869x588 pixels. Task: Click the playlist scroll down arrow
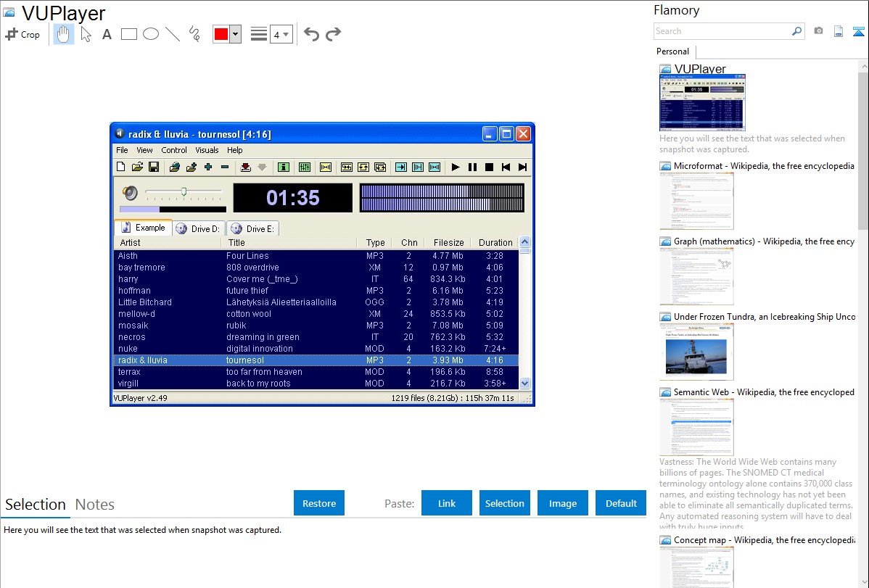(525, 383)
